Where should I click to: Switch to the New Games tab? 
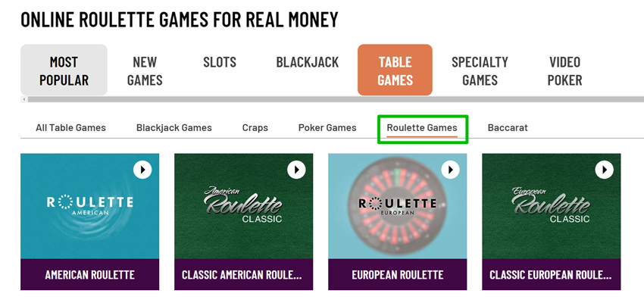point(145,70)
